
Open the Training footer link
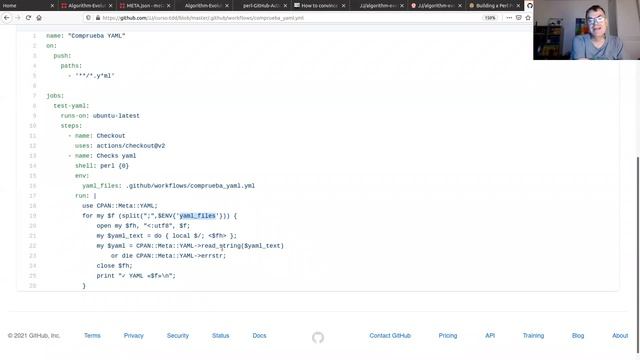(x=533, y=336)
